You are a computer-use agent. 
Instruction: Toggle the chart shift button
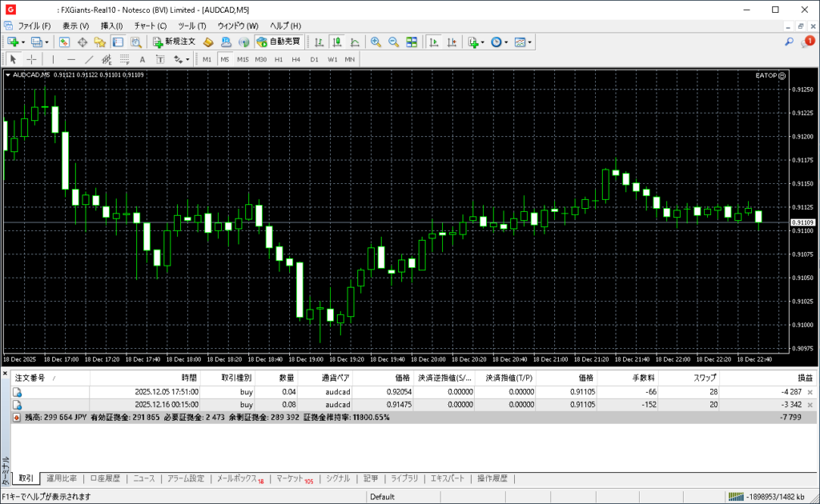tap(452, 42)
